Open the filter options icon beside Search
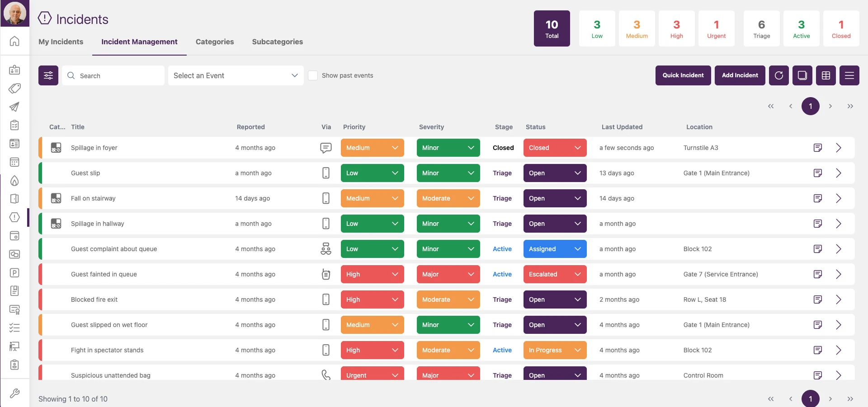 tap(48, 75)
